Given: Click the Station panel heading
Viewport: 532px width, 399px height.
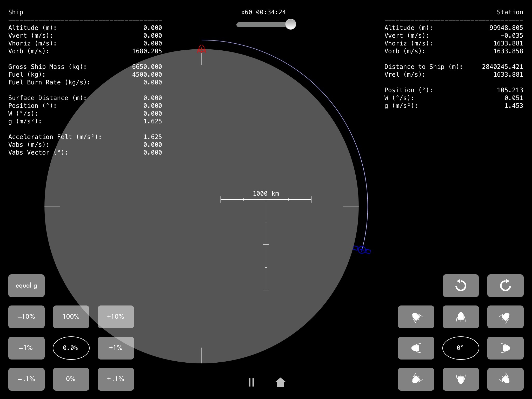Looking at the screenshot, I should [x=510, y=12].
